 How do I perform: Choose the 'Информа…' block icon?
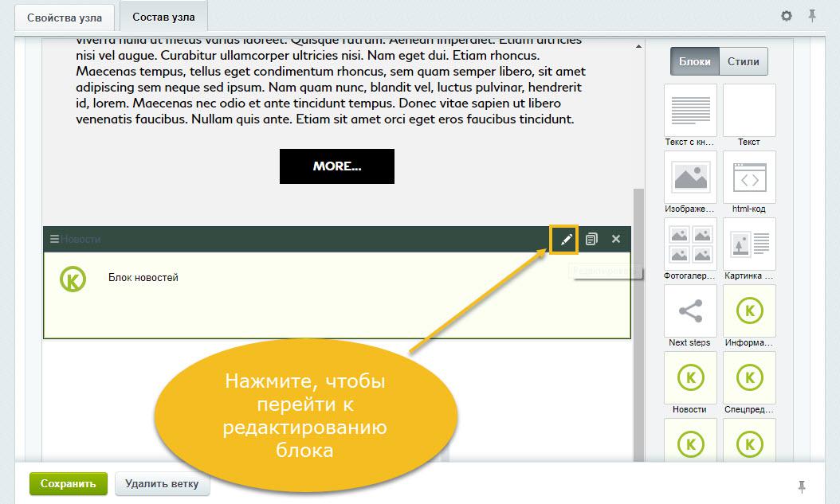point(749,311)
